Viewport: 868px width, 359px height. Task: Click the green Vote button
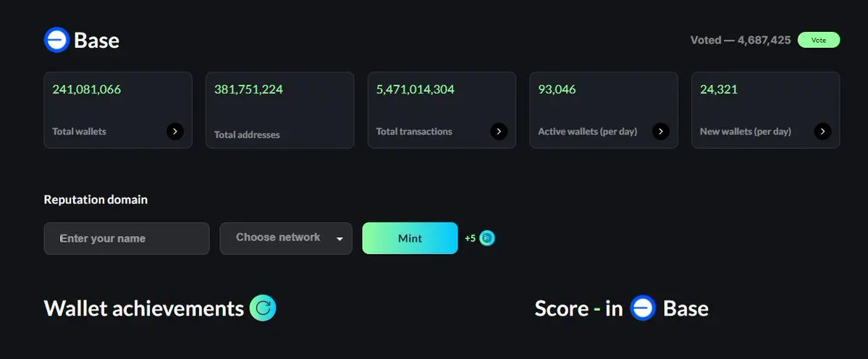tap(818, 40)
